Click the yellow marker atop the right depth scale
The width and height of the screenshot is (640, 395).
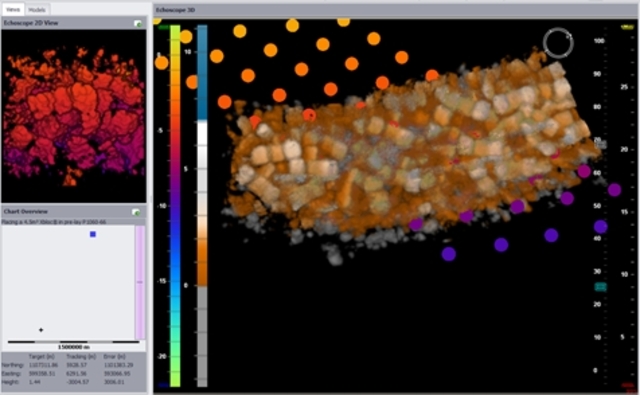point(626,27)
